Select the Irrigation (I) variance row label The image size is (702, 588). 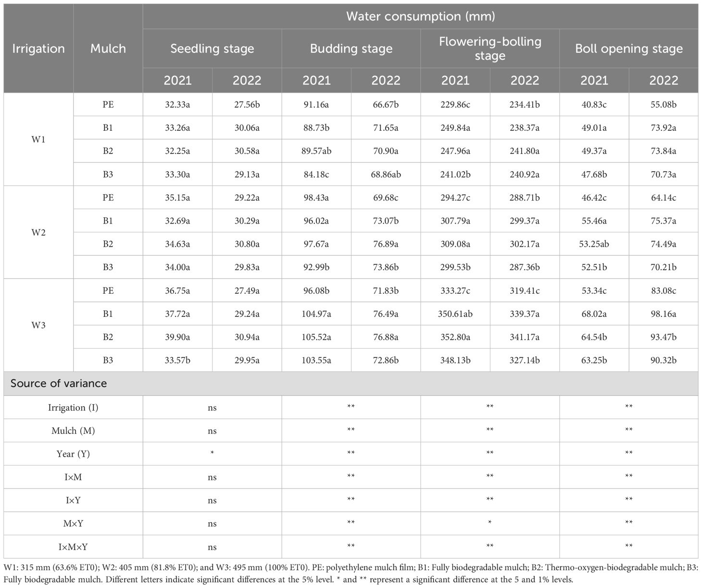coord(73,408)
